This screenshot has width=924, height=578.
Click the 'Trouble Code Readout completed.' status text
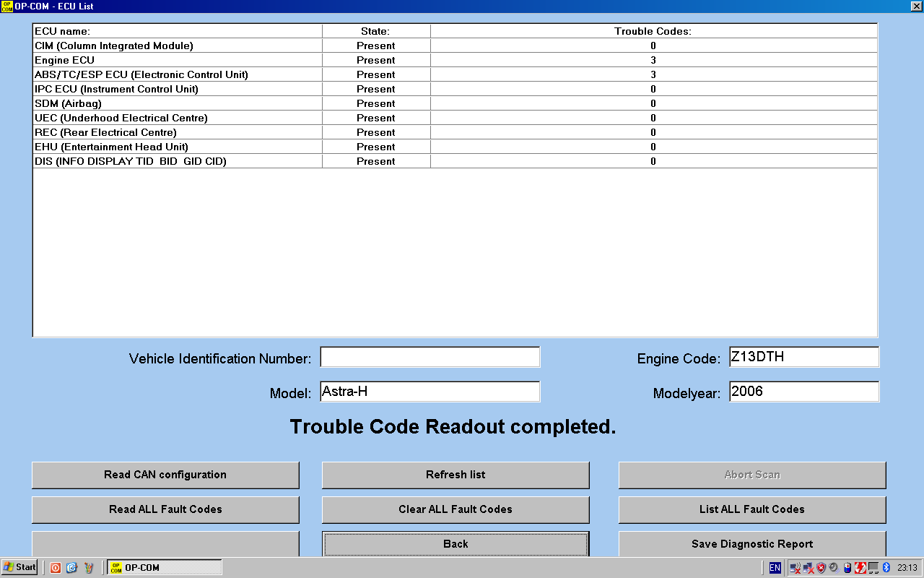click(x=453, y=427)
